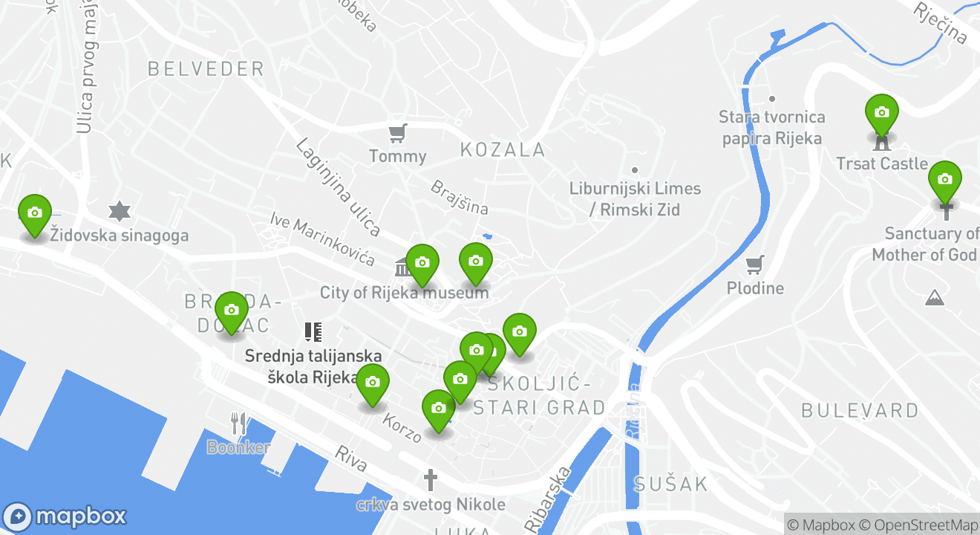Image resolution: width=980 pixels, height=535 pixels.
Task: Select the photo marker in Brajda-Dolac
Action: coord(231,313)
